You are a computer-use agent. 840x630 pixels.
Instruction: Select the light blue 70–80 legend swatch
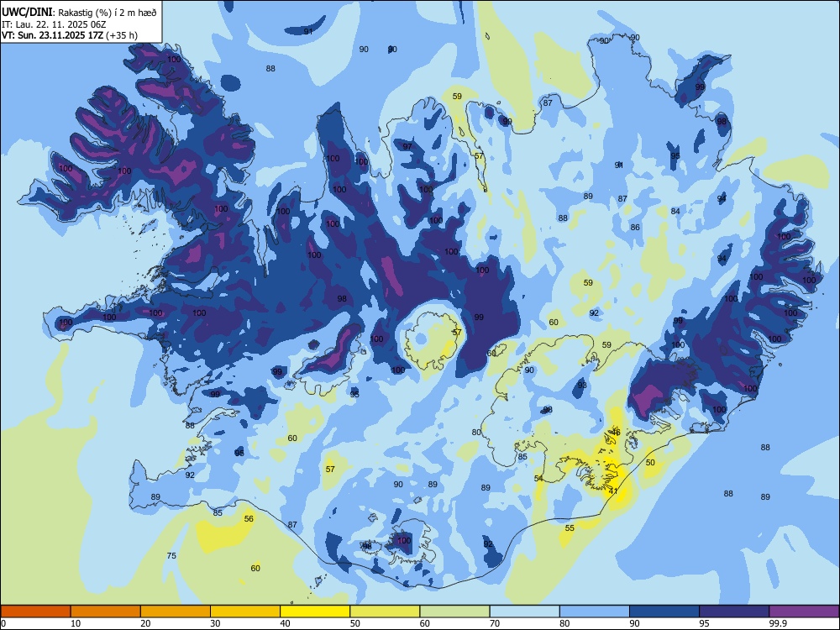point(524,612)
